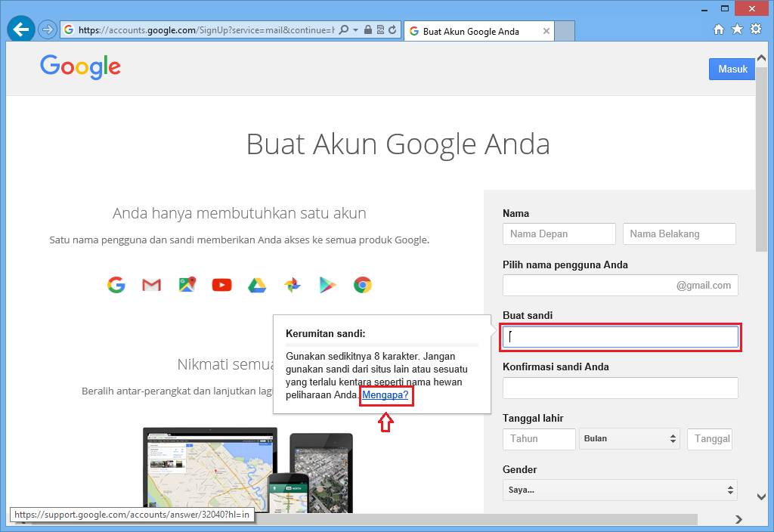Maximize the browser window
The width and height of the screenshot is (774, 532).
pyautogui.click(x=725, y=8)
